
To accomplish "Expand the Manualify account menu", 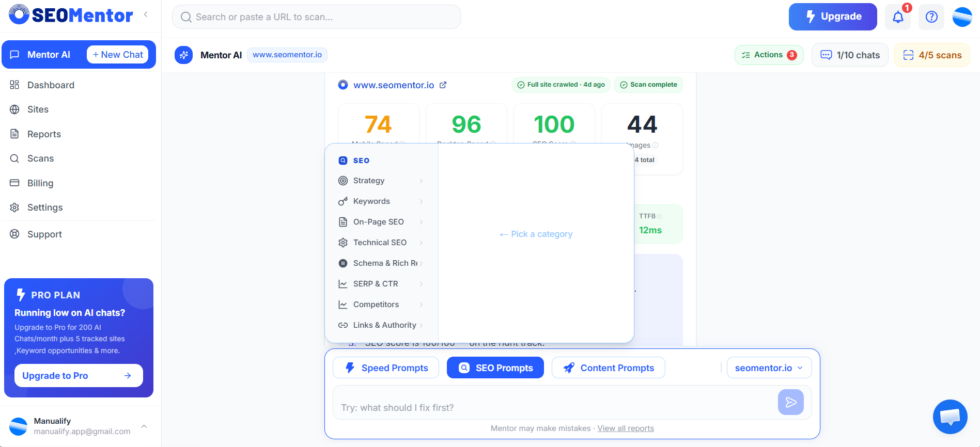I will [x=144, y=426].
